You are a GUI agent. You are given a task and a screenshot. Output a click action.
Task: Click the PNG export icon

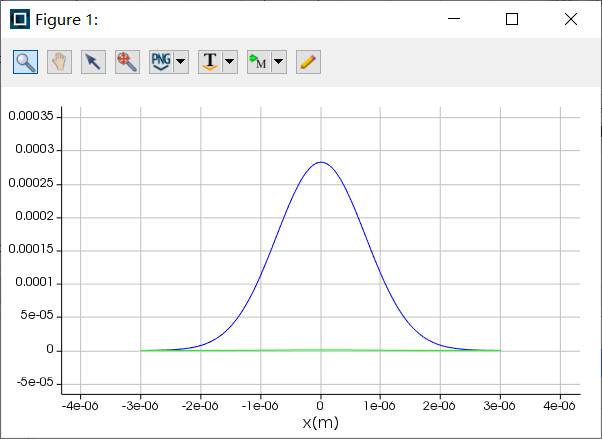160,61
